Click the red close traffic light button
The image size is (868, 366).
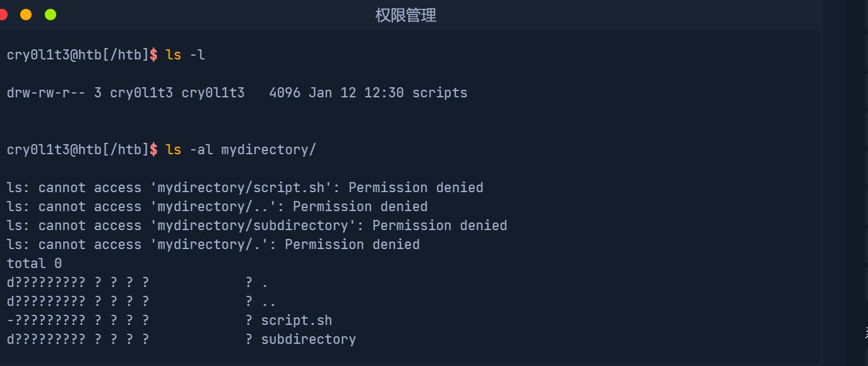[x=3, y=14]
